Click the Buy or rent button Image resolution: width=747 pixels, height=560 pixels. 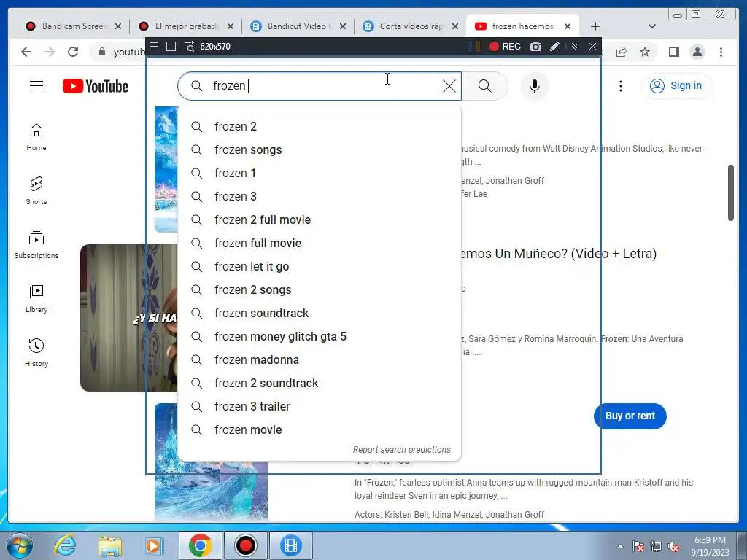pyautogui.click(x=630, y=416)
